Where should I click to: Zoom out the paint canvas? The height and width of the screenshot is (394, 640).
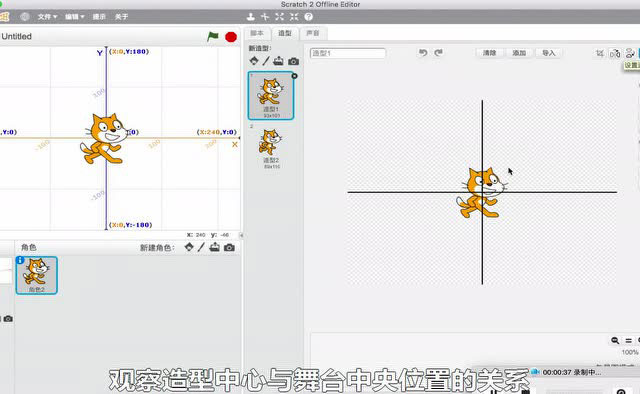coord(615,341)
